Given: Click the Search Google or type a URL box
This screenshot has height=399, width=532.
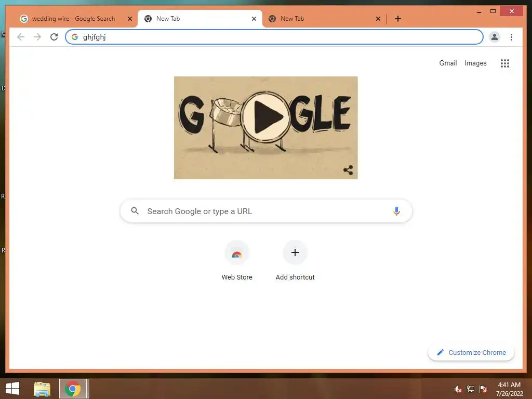Looking at the screenshot, I should point(266,211).
